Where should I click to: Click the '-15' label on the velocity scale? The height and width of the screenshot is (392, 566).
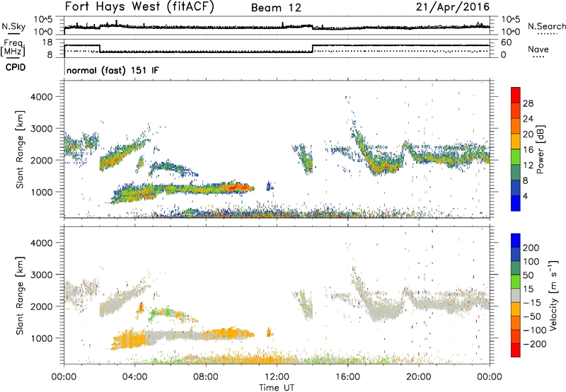point(532,303)
